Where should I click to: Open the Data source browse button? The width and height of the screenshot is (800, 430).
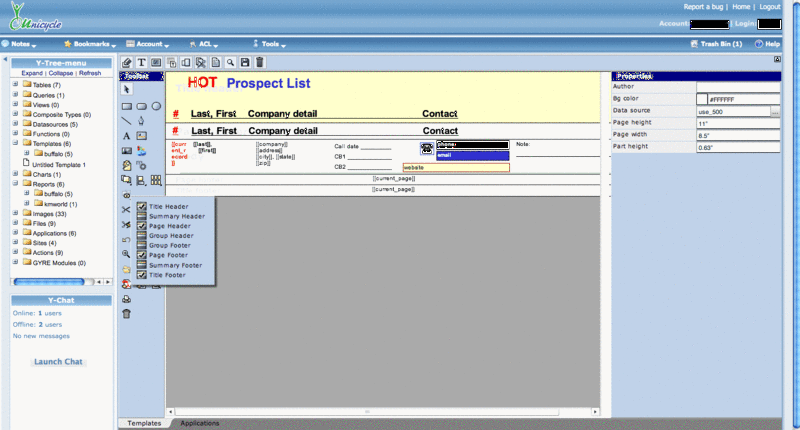click(774, 112)
